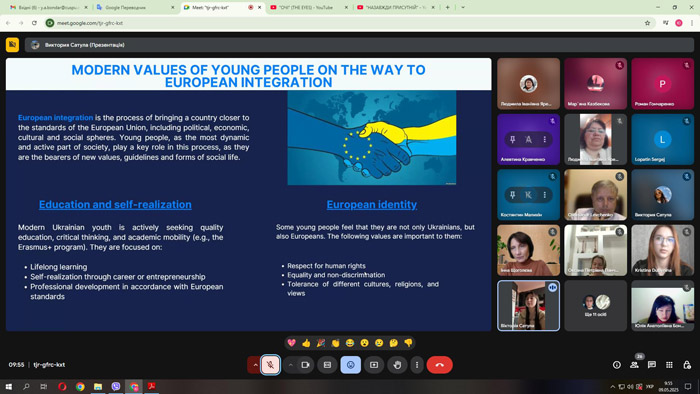Toggle the captions button

tap(327, 365)
